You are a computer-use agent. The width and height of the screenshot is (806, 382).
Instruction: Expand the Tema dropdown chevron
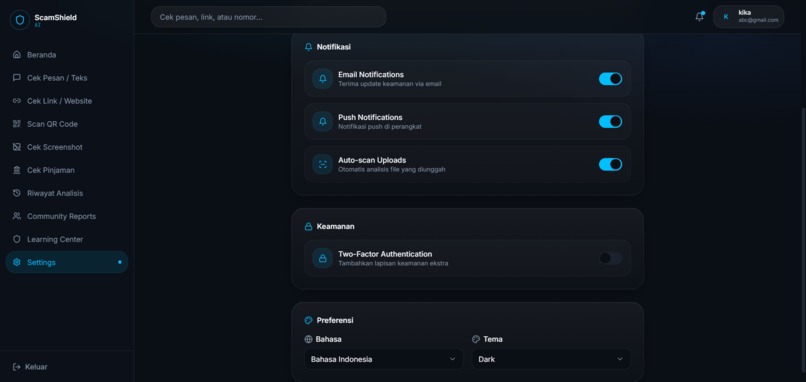point(620,359)
